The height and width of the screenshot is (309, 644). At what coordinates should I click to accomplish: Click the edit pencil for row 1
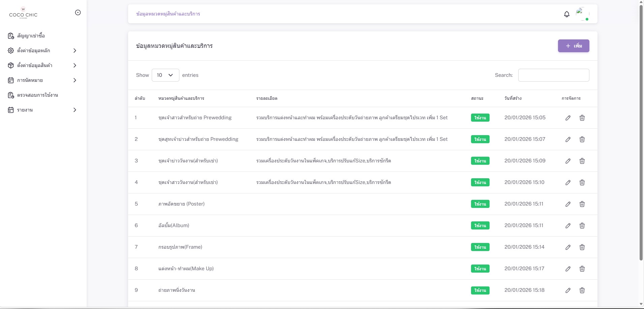pyautogui.click(x=568, y=118)
